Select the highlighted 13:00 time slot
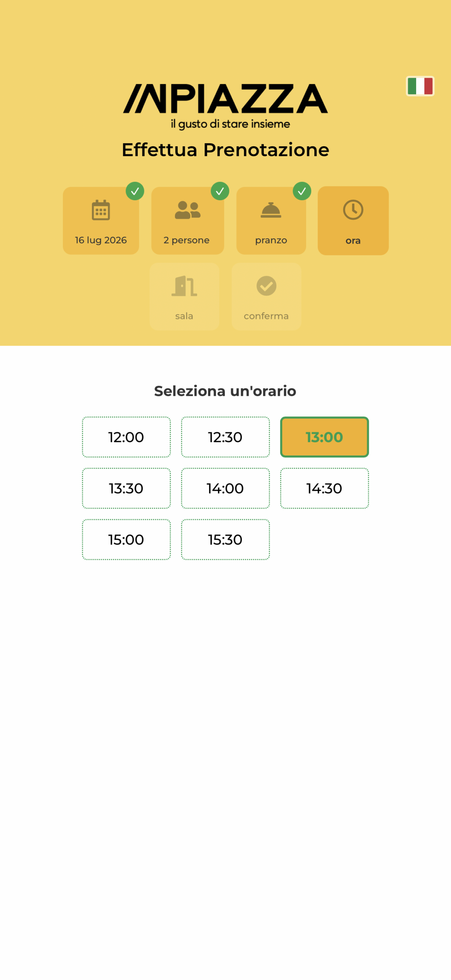The height and width of the screenshot is (980, 451). click(325, 437)
